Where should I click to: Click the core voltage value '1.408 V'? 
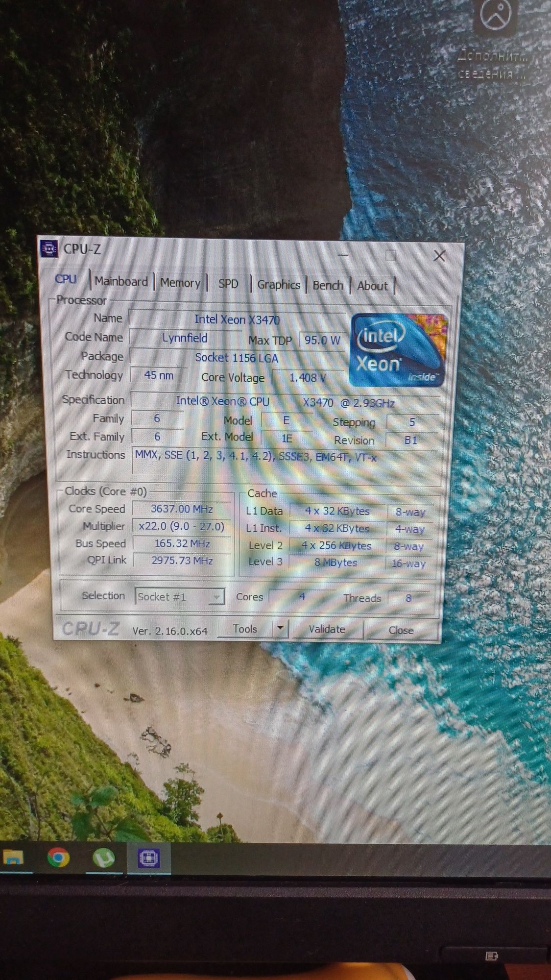coord(308,377)
